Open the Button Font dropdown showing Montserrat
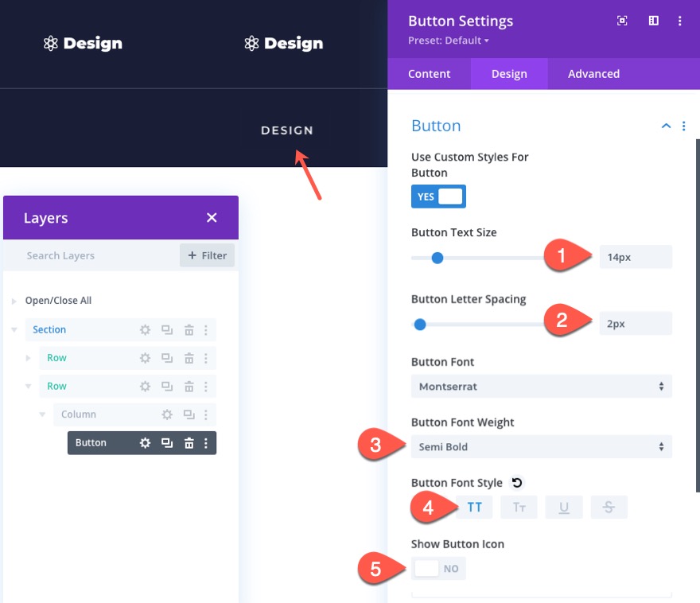This screenshot has height=603, width=700. 541,386
